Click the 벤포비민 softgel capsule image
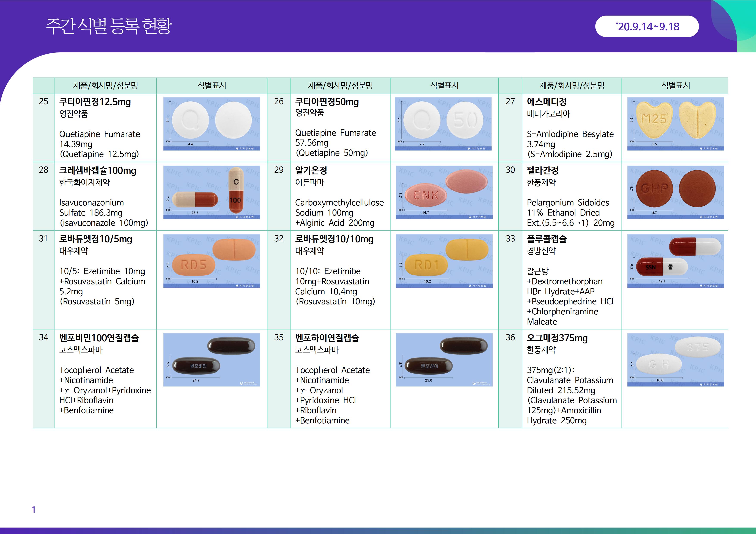The width and height of the screenshot is (756, 534). point(211,360)
